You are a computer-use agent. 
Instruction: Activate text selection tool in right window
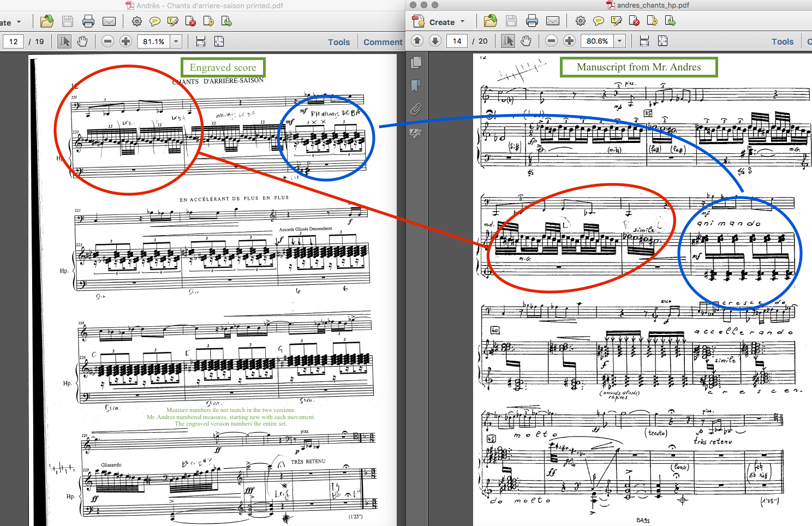[508, 41]
